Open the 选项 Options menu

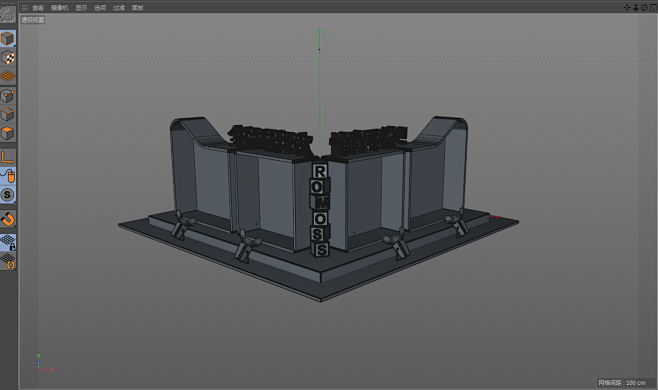[x=100, y=8]
